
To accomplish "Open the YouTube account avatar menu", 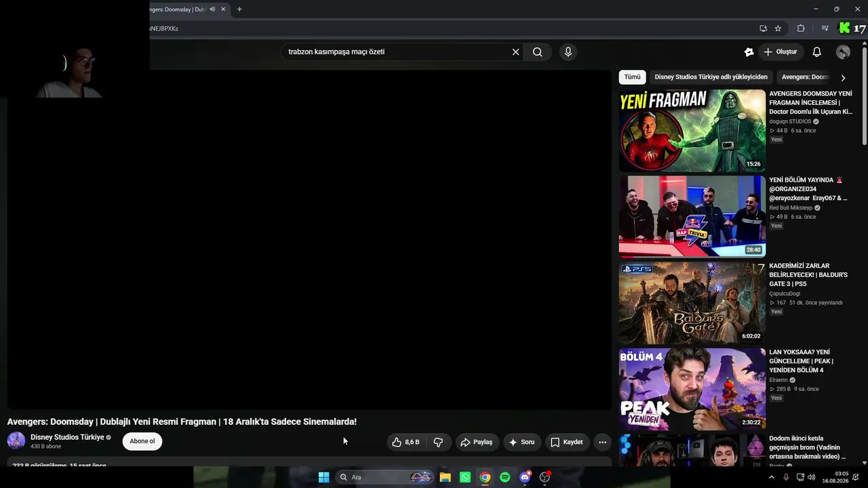I will [x=844, y=52].
